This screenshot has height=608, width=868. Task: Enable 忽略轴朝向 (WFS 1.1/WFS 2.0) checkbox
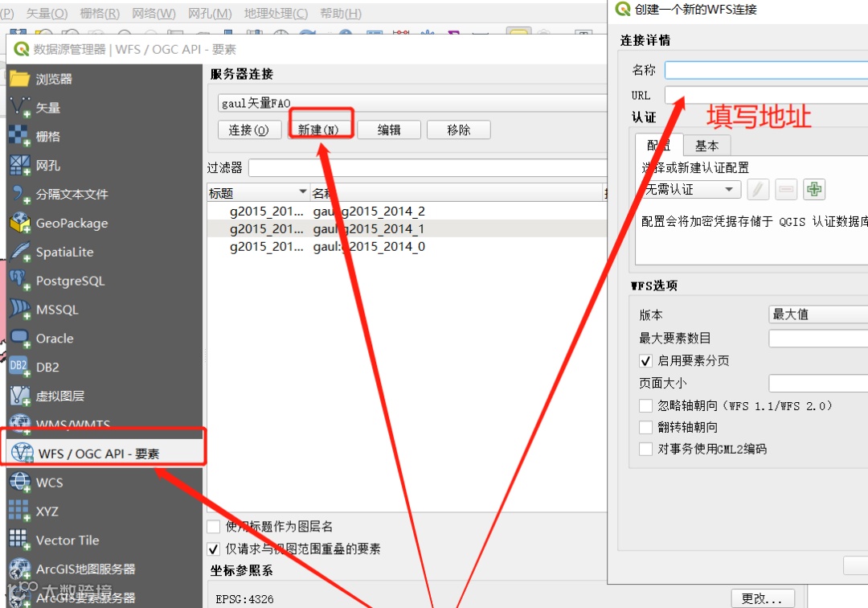point(645,406)
